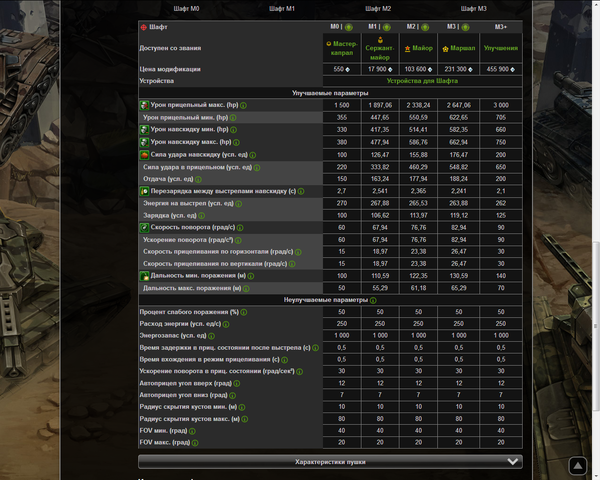Click info icon beside Скорость прицеливания по вертикали

(292, 264)
